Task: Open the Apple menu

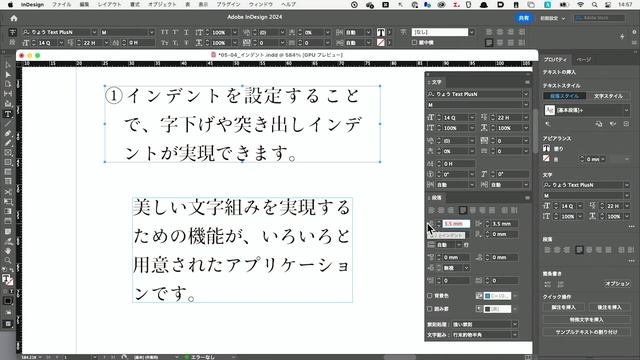Action: point(10,4)
